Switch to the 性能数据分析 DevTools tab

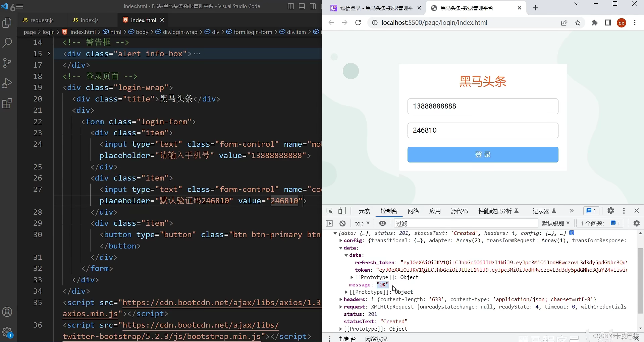498,211
